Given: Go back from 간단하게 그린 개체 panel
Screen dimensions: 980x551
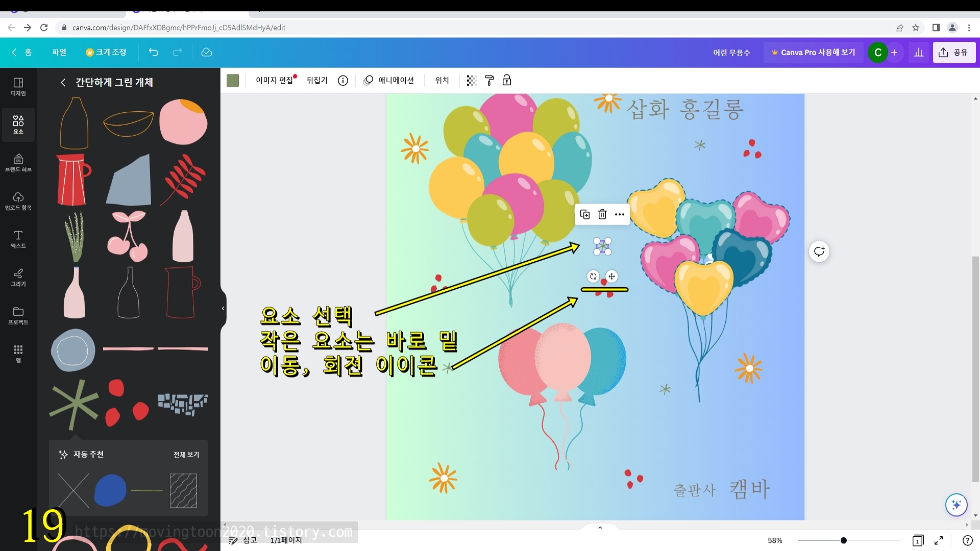Looking at the screenshot, I should point(63,82).
